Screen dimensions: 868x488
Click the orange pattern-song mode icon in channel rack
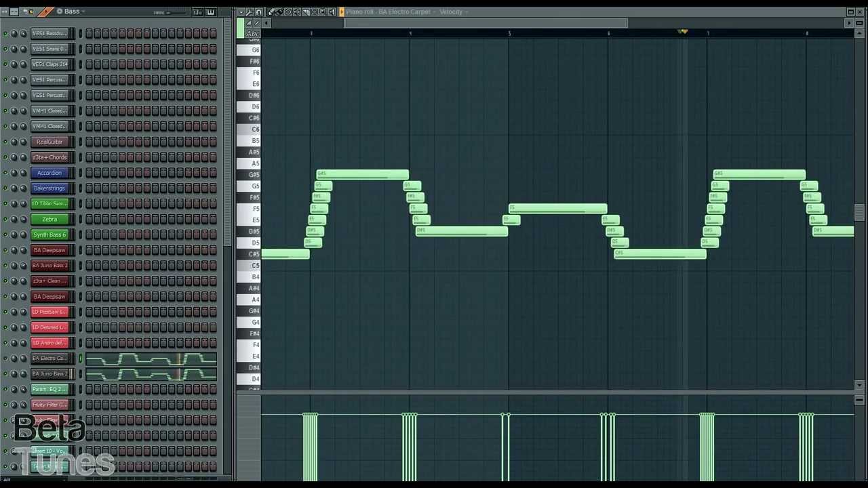(46, 12)
